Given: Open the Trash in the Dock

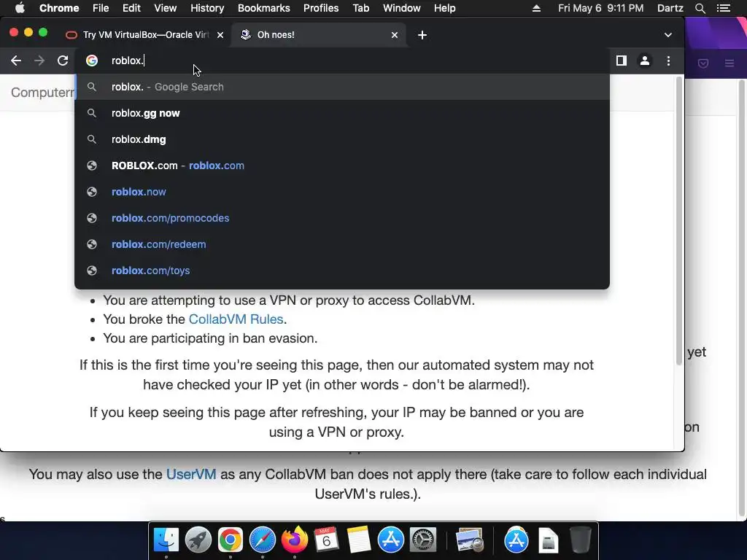Looking at the screenshot, I should pyautogui.click(x=580, y=540).
